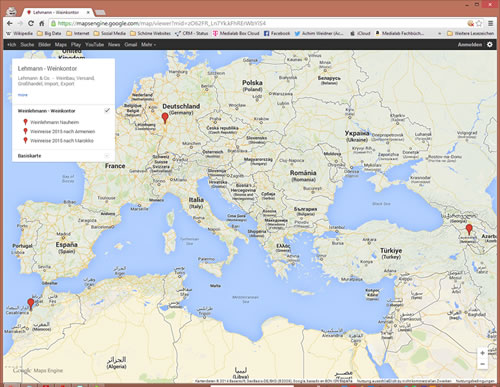Open YouTube in the Google bar
This screenshot has width=500, height=387.
click(94, 44)
